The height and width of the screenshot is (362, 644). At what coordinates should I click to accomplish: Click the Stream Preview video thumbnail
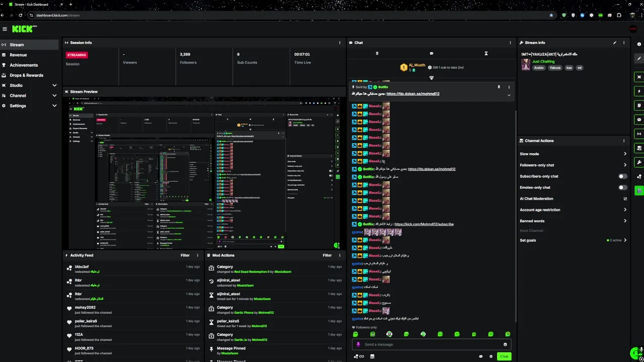[x=204, y=173]
